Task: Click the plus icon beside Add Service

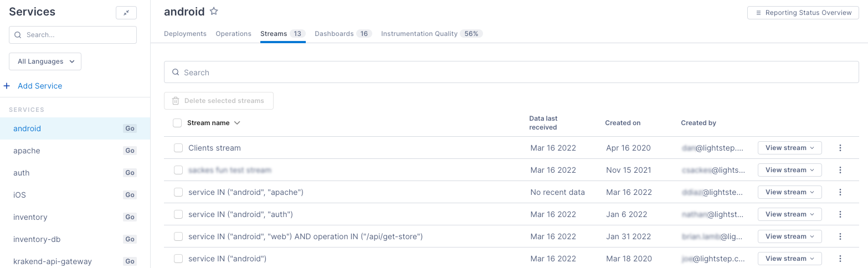Action: tap(7, 86)
